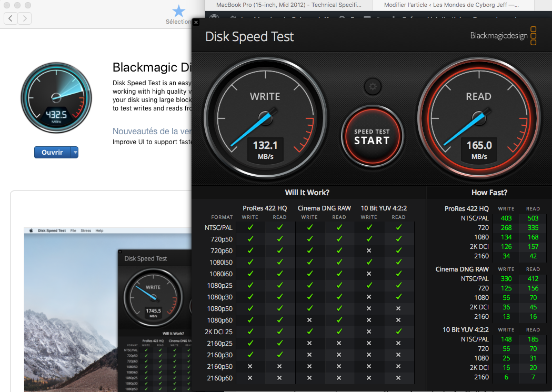Select the 720p50 format row label
This screenshot has width=552, height=392.
click(222, 239)
